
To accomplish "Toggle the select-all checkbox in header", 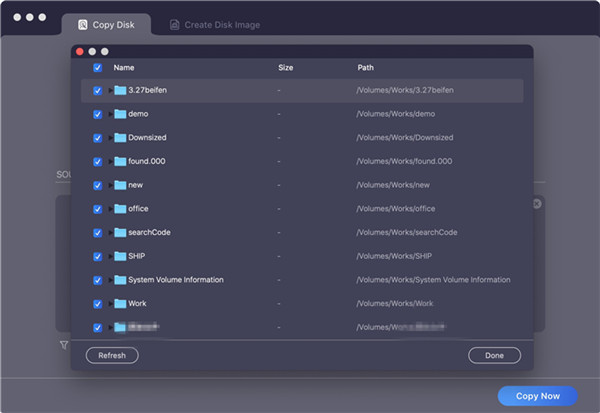I will (97, 68).
